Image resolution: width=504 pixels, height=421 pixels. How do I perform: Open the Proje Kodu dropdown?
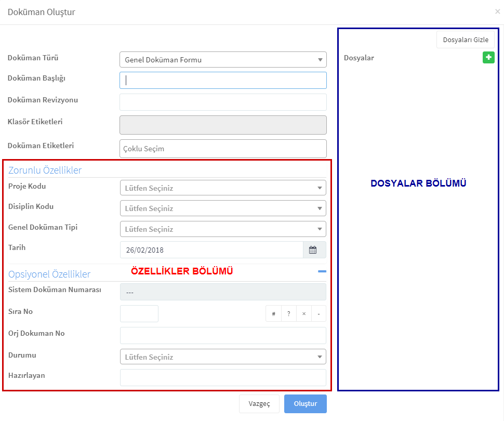(x=223, y=188)
